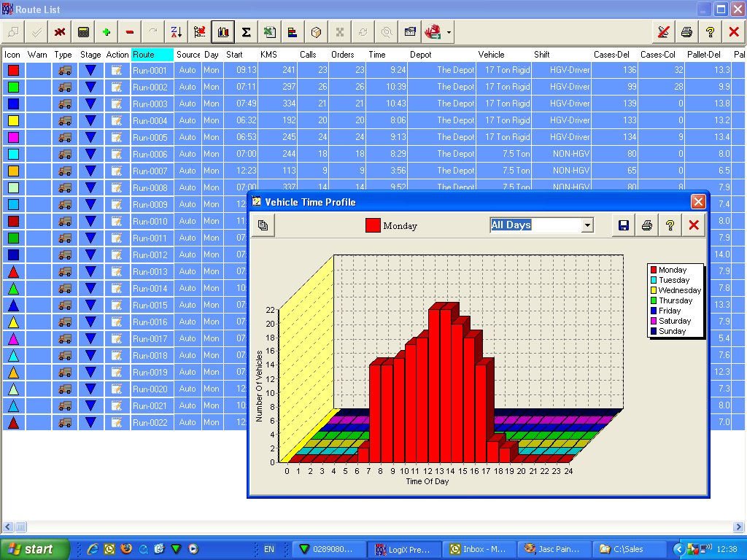
Task: Print the Vehicle Time Profile chart
Action: [x=646, y=225]
